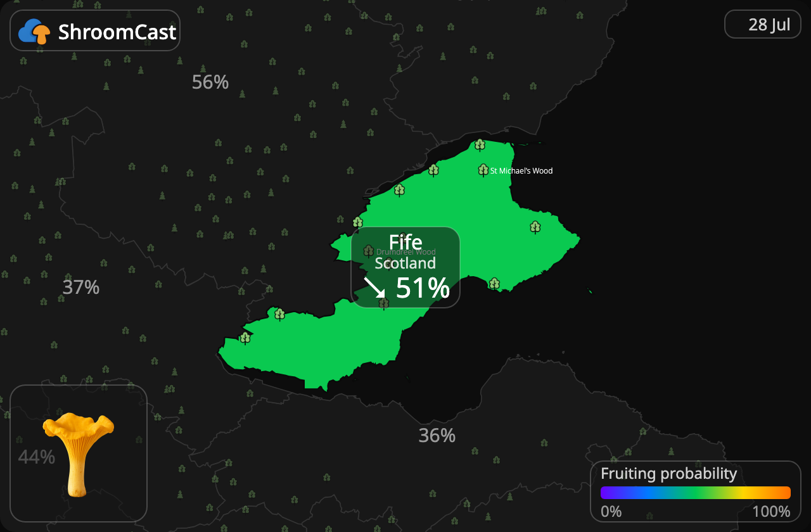
Task: Click the downward trend arrow beside 51%
Action: [374, 288]
